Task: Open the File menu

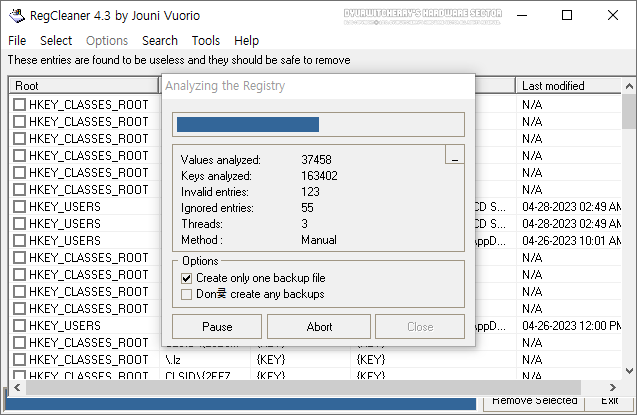Action: tap(17, 41)
